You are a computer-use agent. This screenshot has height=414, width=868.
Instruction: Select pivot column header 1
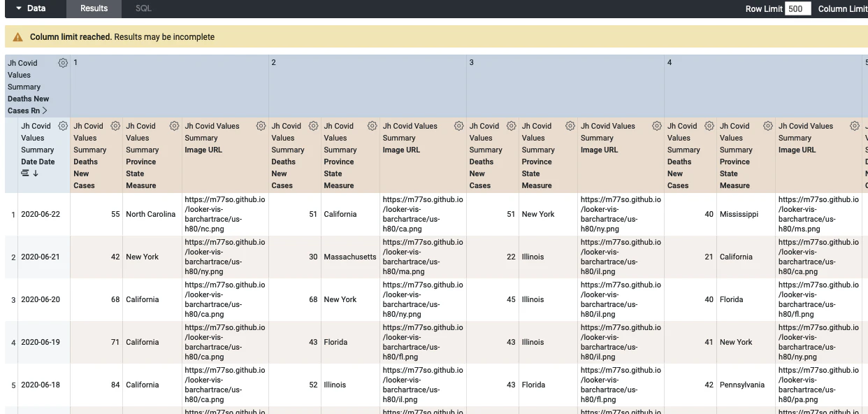coord(169,86)
